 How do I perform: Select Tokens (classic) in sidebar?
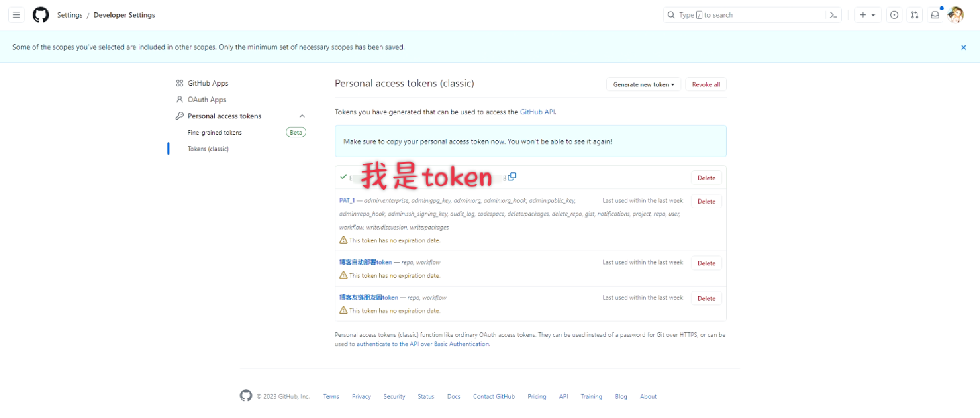(208, 149)
